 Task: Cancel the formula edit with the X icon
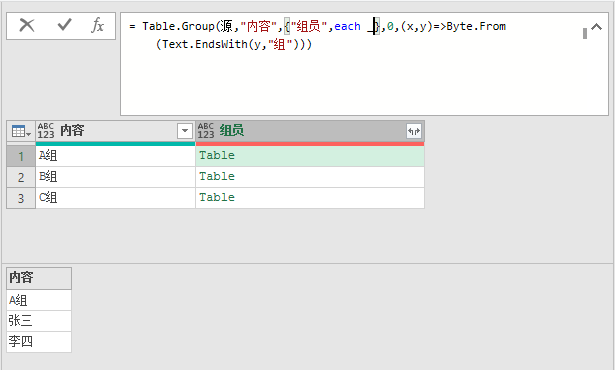coord(27,26)
